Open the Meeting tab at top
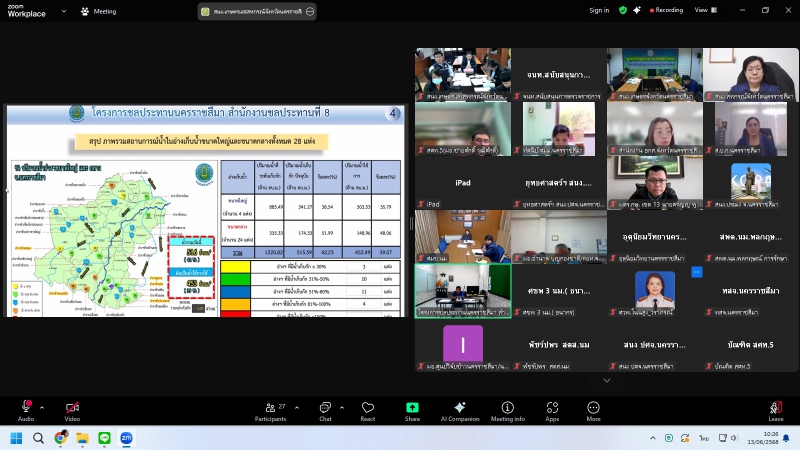Viewport: 800px width, 450px height. (x=98, y=11)
